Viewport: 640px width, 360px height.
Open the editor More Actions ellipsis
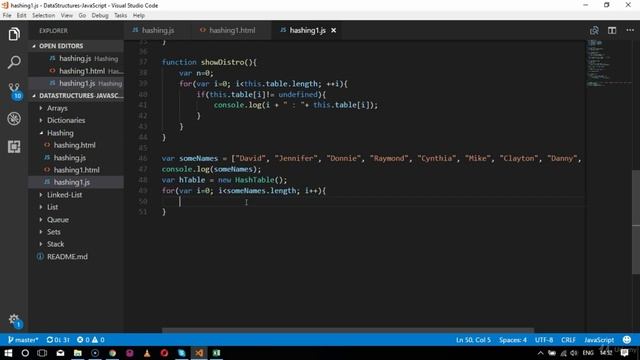(630, 31)
